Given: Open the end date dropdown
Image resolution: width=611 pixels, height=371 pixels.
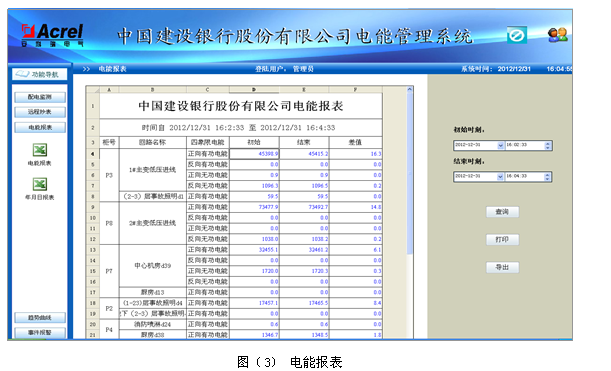Looking at the screenshot, I should tap(500, 177).
